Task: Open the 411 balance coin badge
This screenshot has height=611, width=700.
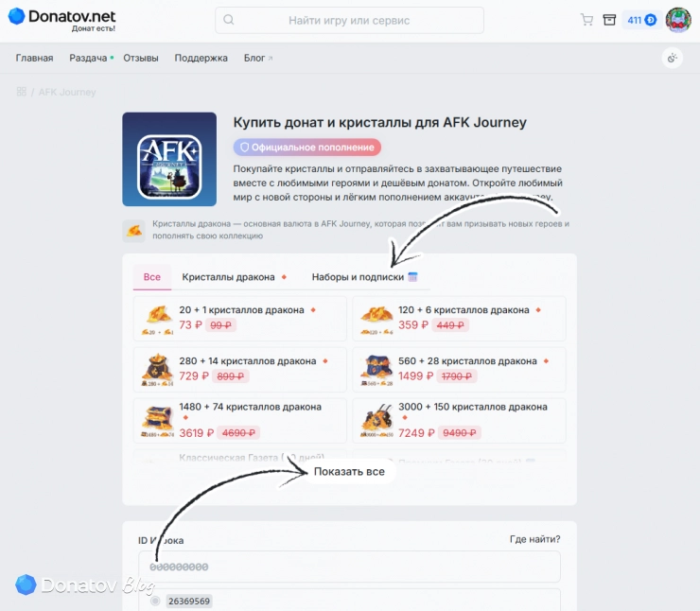Action: pyautogui.click(x=641, y=20)
